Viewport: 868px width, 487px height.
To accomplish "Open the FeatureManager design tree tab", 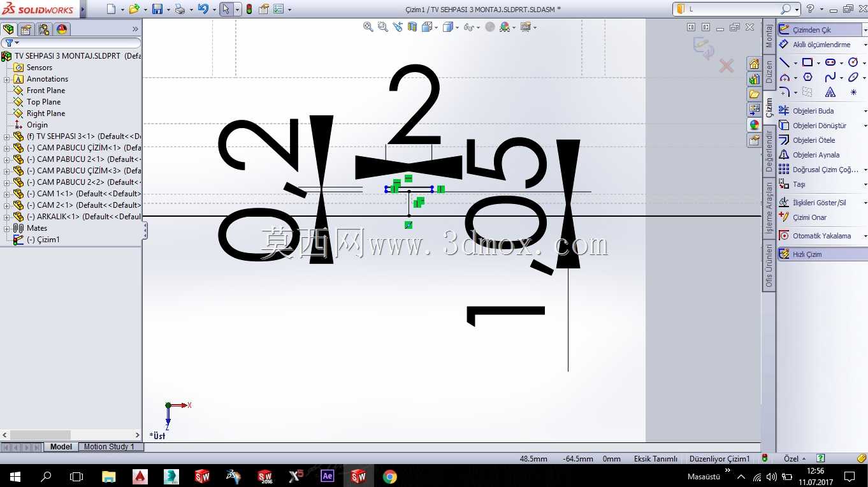I will click(8, 29).
